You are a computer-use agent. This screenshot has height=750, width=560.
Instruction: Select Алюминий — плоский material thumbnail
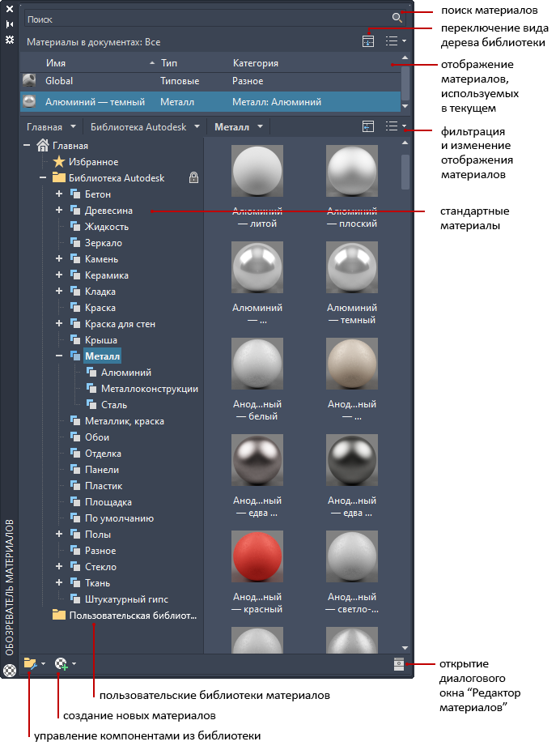click(352, 171)
